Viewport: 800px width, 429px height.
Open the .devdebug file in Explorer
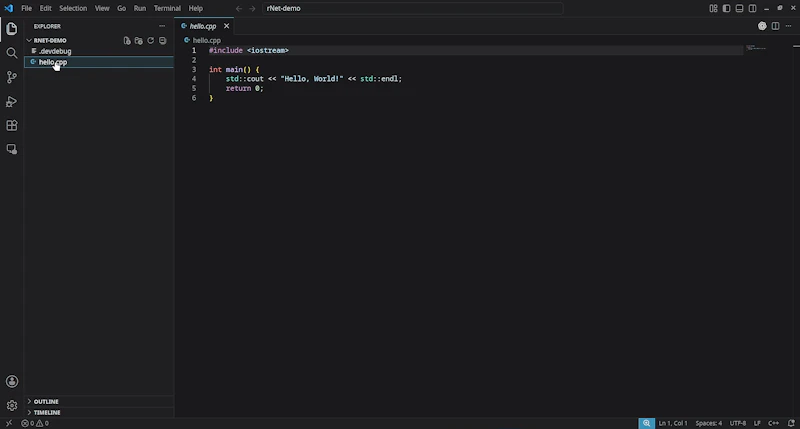coord(99,51)
